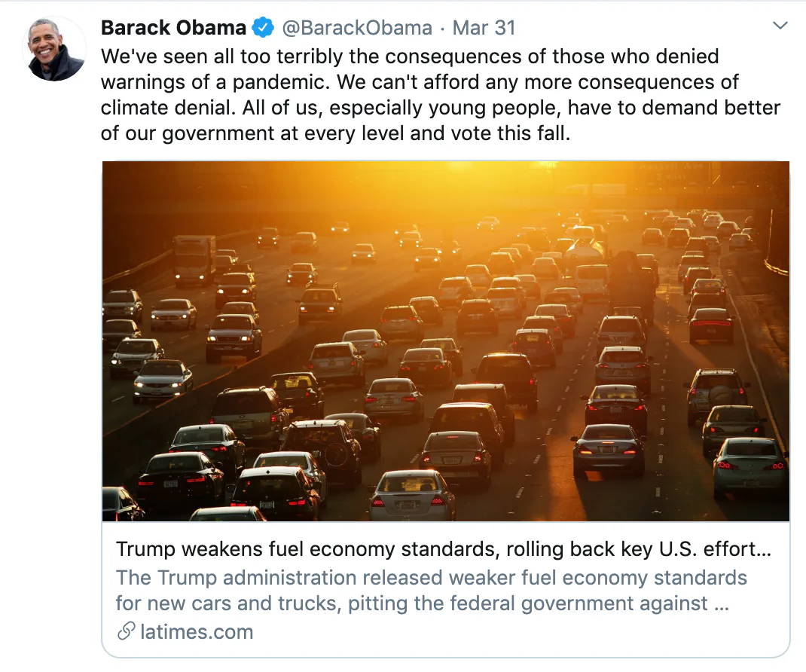Open the tweet via "Mar 31" timestamp

(484, 29)
